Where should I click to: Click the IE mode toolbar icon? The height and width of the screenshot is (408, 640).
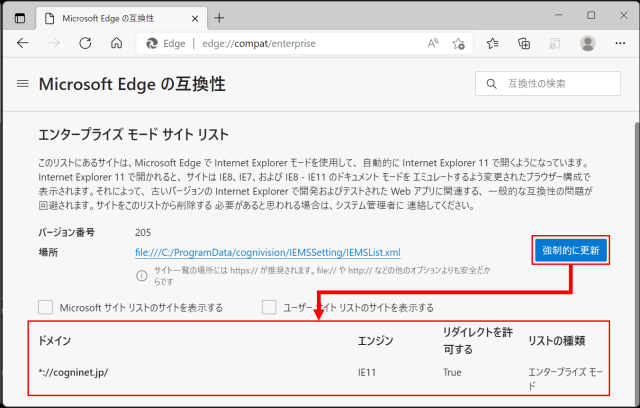pyautogui.click(x=554, y=43)
